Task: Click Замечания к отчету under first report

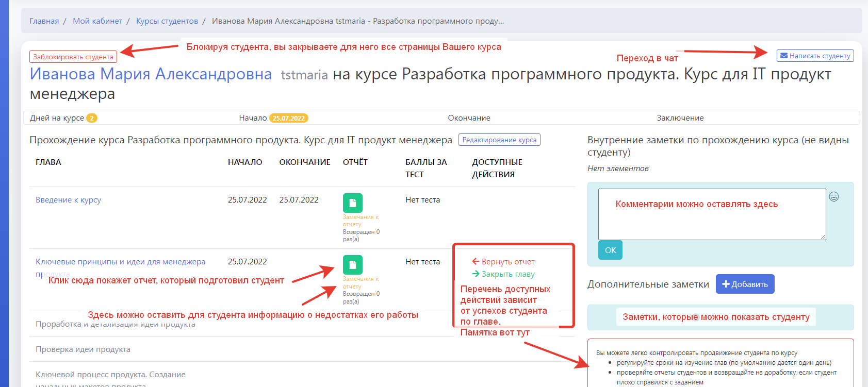Action: pos(360,221)
